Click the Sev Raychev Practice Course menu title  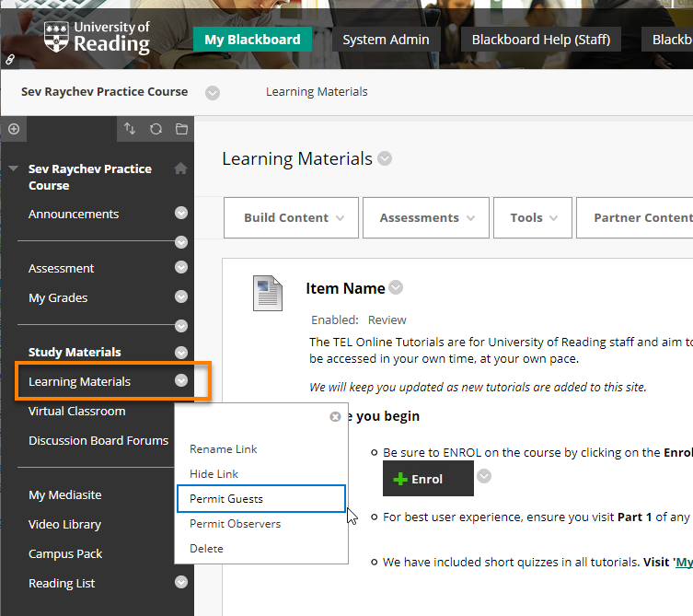[89, 177]
